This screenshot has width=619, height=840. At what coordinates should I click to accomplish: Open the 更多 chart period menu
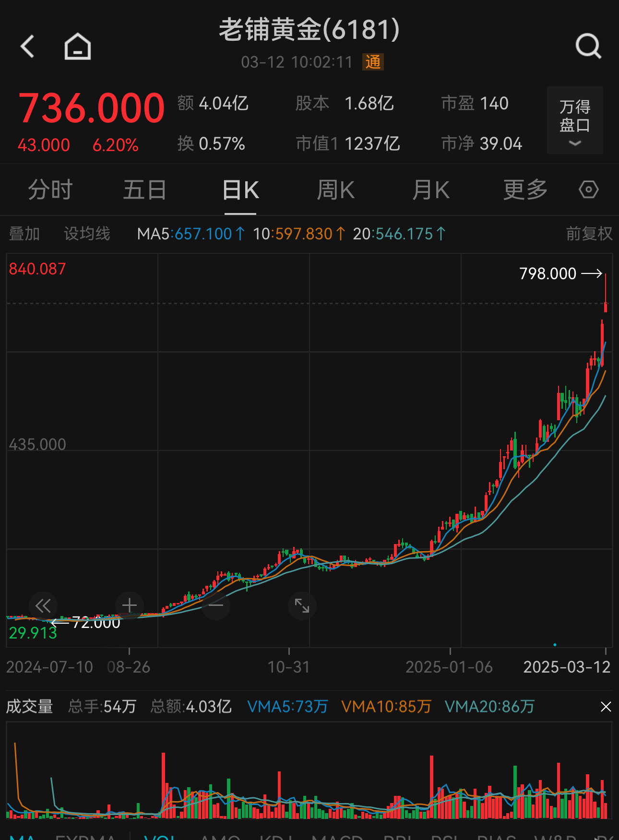coord(525,190)
